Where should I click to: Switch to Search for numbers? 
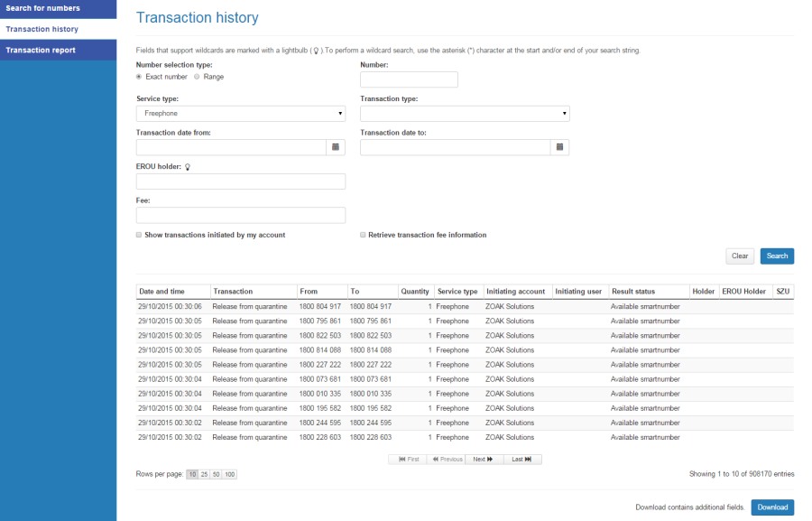[x=45, y=8]
